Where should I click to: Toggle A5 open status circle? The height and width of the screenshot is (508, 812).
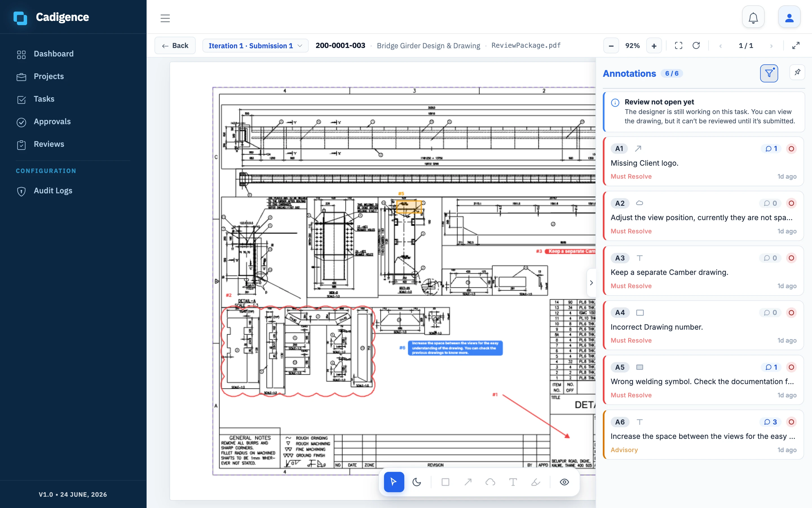click(x=791, y=367)
